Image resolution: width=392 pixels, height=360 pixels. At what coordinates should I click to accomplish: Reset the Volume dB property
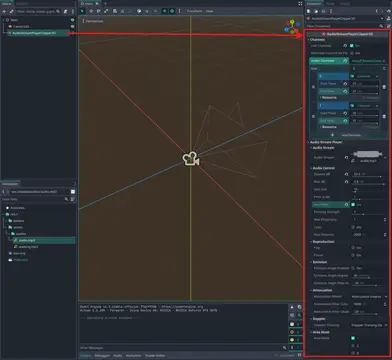coord(347,174)
